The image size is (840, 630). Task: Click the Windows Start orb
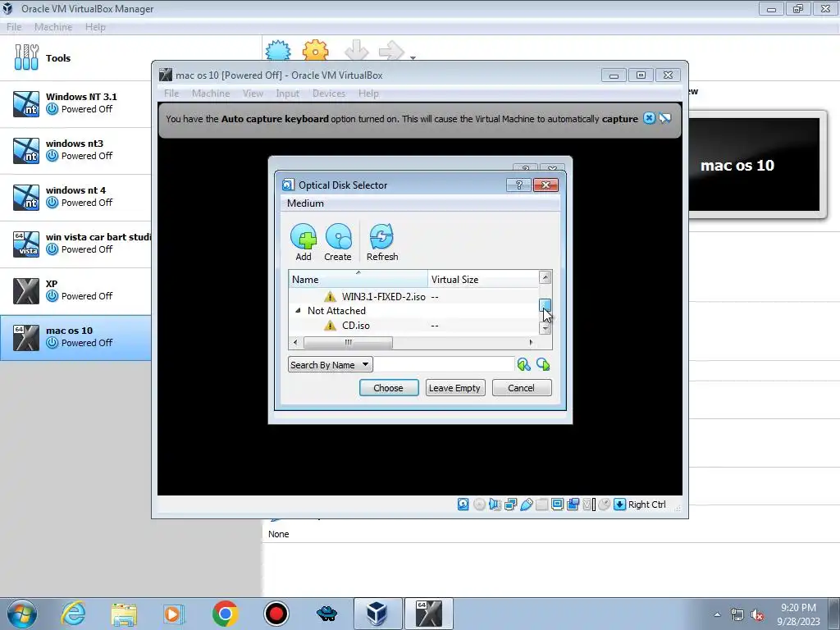point(22,614)
